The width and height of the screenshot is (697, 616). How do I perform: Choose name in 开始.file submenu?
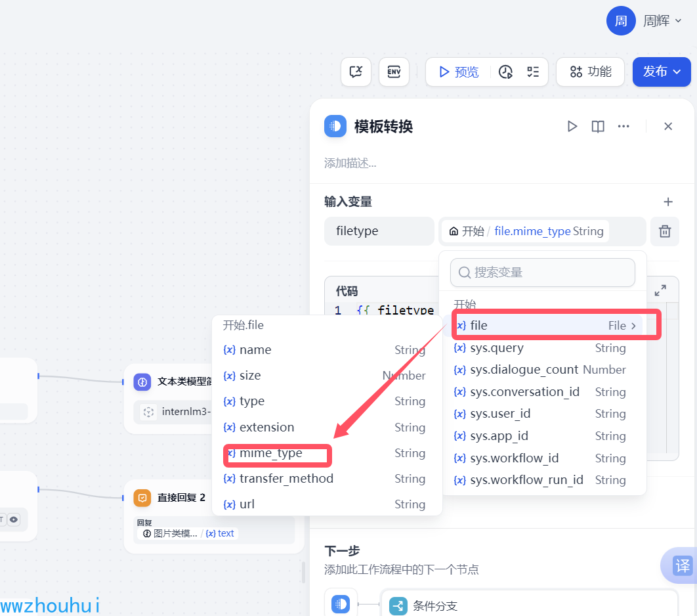[x=326, y=350]
